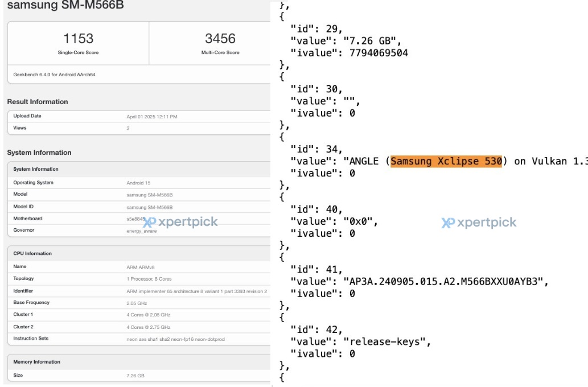Viewport: 588px width, 387px height.
Task: Click the JSON line '"id": 42,'
Action: coord(316,330)
